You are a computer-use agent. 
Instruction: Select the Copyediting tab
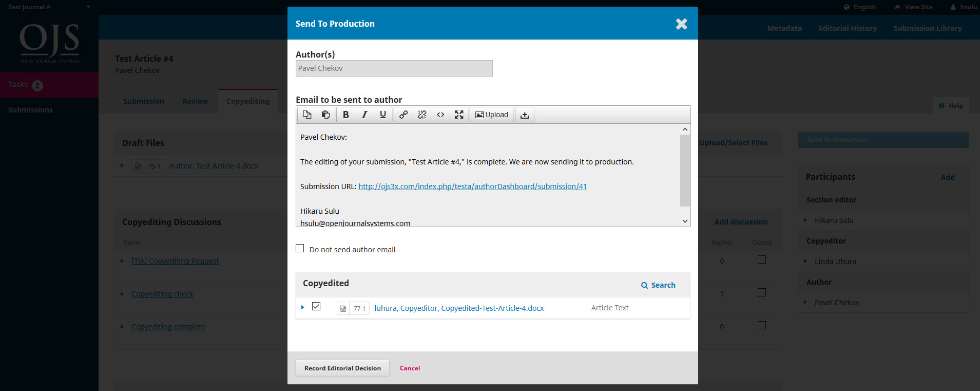coord(248,101)
